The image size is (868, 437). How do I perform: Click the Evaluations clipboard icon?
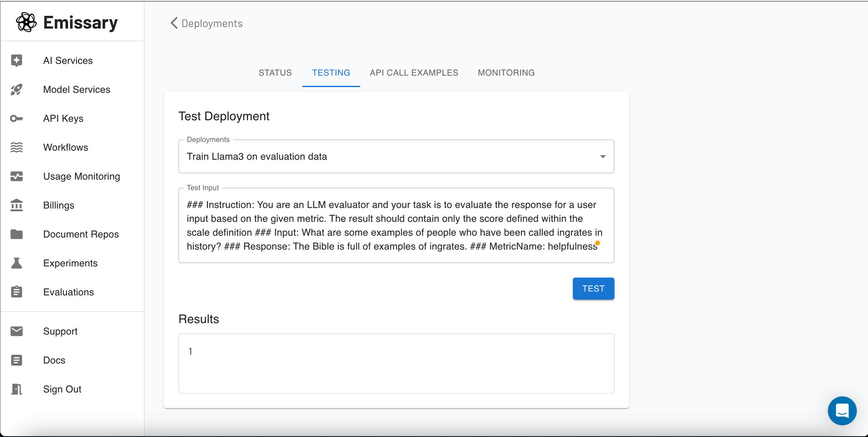point(16,292)
